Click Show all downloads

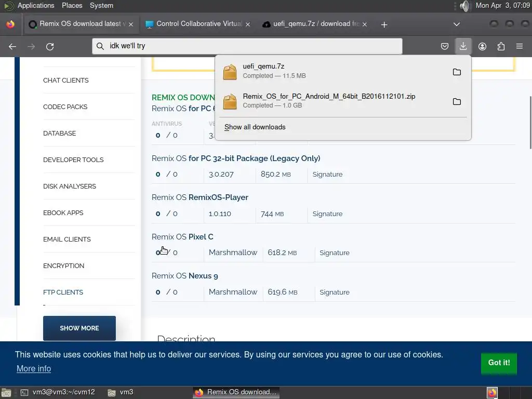(255, 127)
